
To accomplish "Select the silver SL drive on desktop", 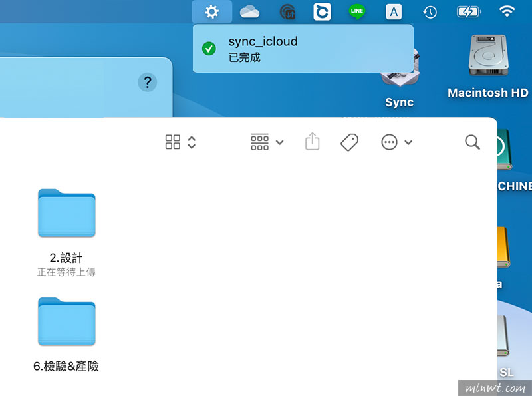I will pyautogui.click(x=504, y=336).
